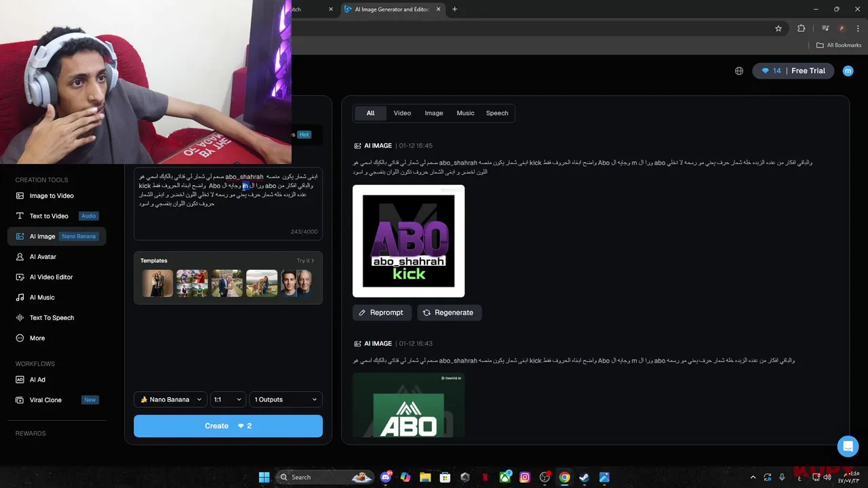
Task: Open Windows Start menu
Action: tap(264, 477)
